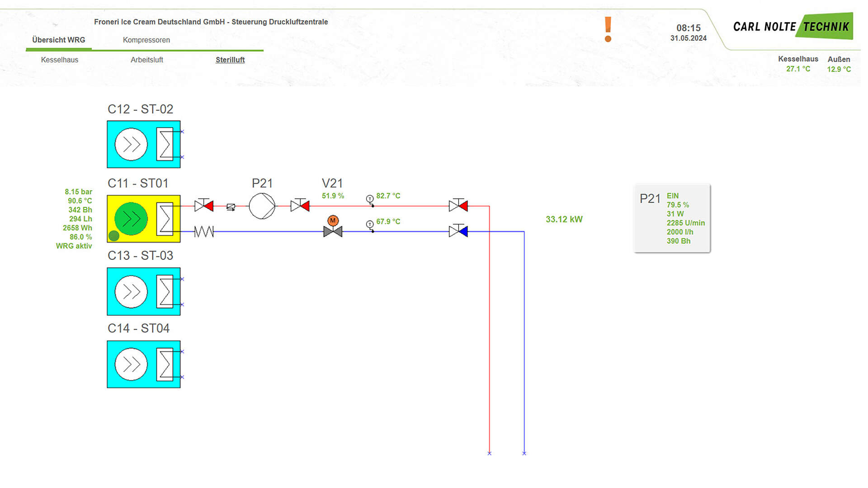The height and width of the screenshot is (488, 868).
Task: Click the Carl Nolte Technik logo
Action: tap(793, 27)
